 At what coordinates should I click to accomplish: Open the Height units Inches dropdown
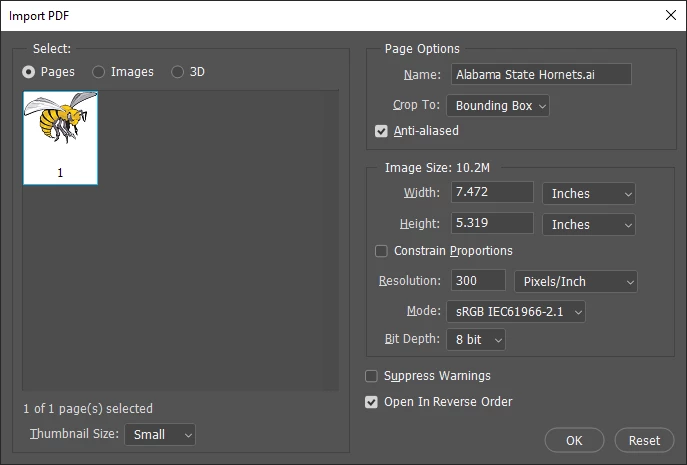(589, 224)
